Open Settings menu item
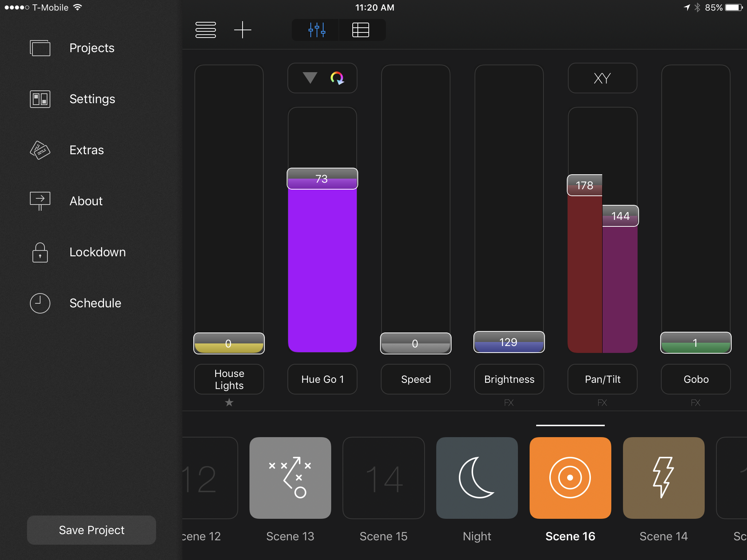Image resolution: width=747 pixels, height=560 pixels. coord(92,99)
